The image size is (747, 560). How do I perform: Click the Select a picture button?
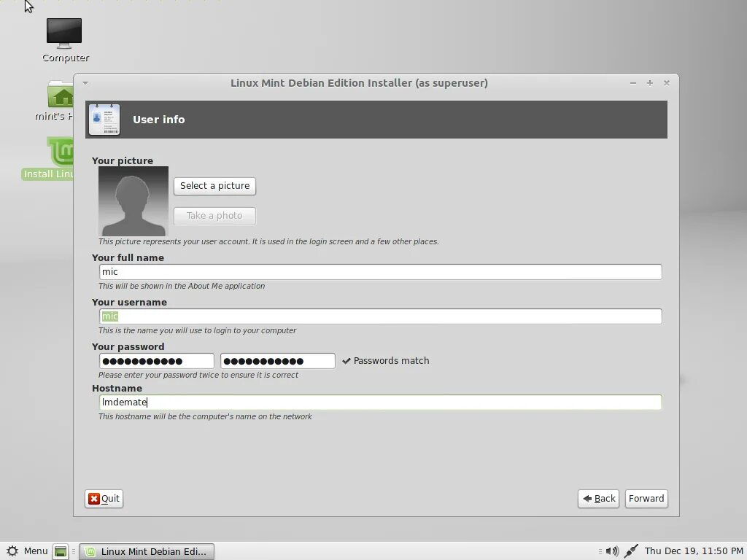215,186
